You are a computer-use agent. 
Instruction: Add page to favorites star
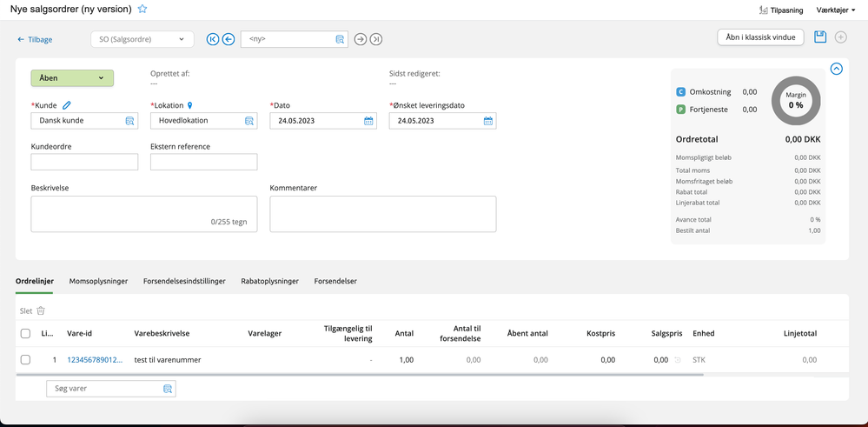(142, 9)
